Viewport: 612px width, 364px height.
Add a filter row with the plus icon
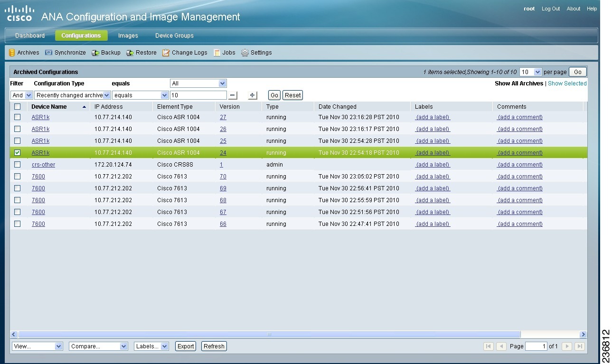[252, 95]
